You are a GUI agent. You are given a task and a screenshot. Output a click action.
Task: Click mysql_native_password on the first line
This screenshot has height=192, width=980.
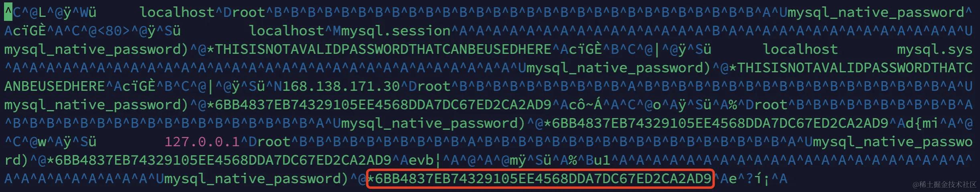[x=876, y=12]
